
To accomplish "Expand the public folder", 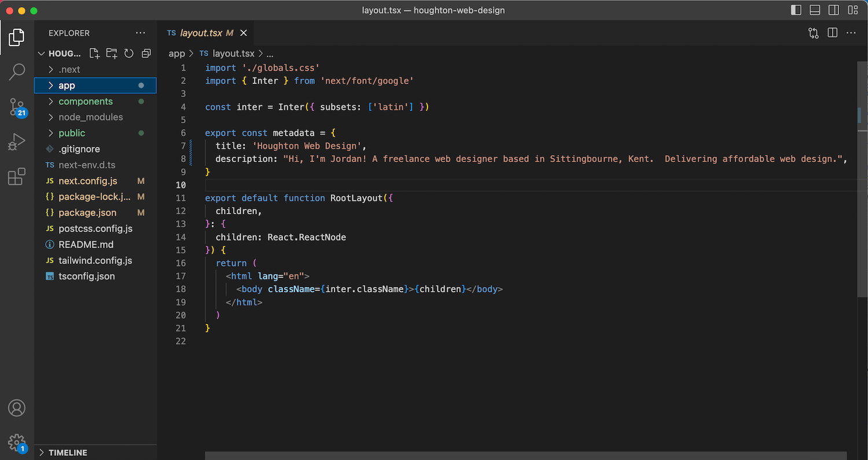I will pyautogui.click(x=72, y=133).
